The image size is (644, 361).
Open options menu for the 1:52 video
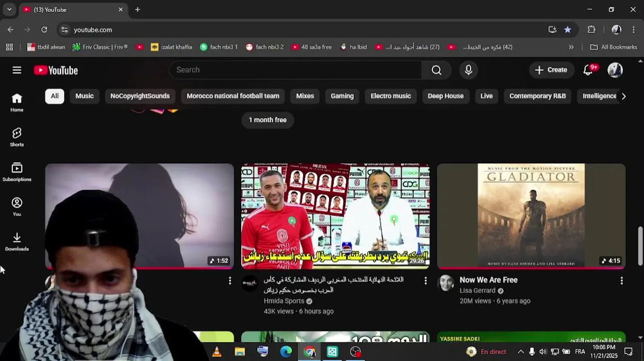point(230,281)
